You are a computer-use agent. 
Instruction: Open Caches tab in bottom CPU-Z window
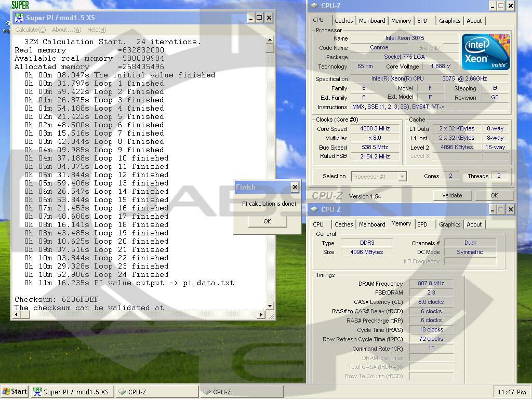tap(344, 224)
